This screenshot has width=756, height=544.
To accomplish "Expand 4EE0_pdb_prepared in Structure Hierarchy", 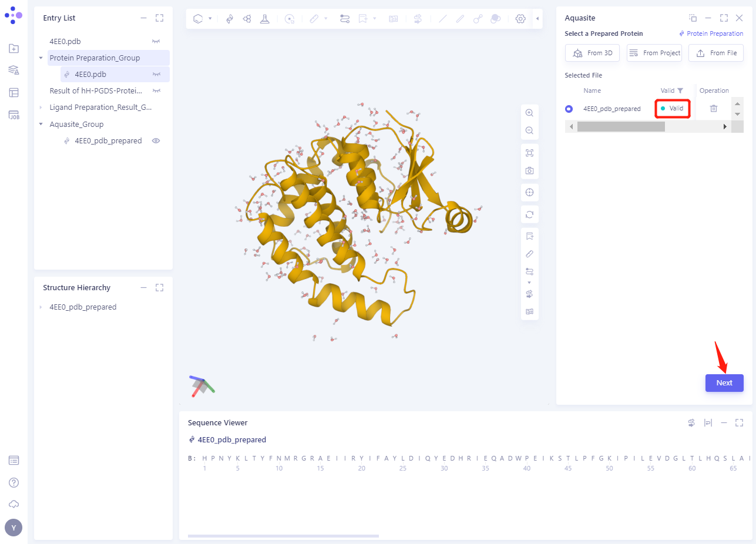I will [x=41, y=307].
